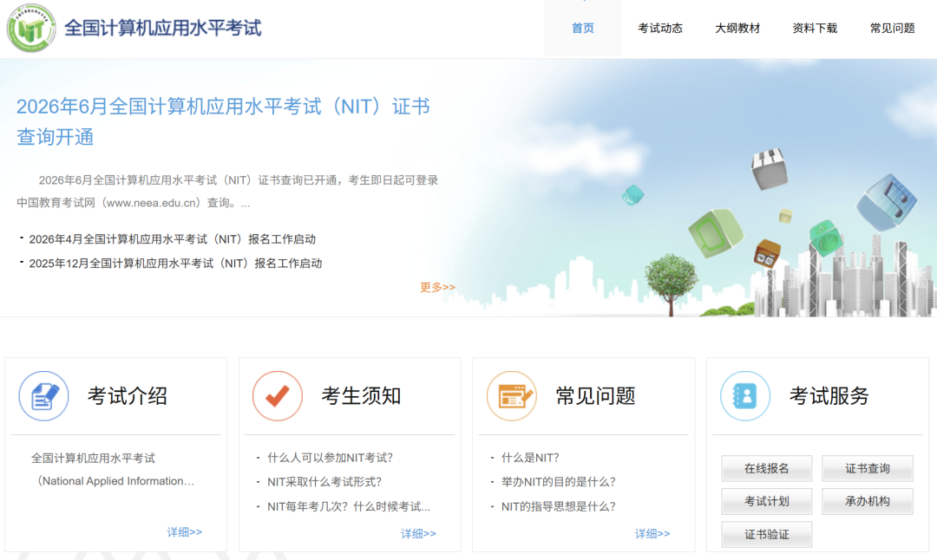This screenshot has height=560, width=937.
Task: Open the headline 2026年6月 证书查询开通
Action: pyautogui.click(x=223, y=121)
